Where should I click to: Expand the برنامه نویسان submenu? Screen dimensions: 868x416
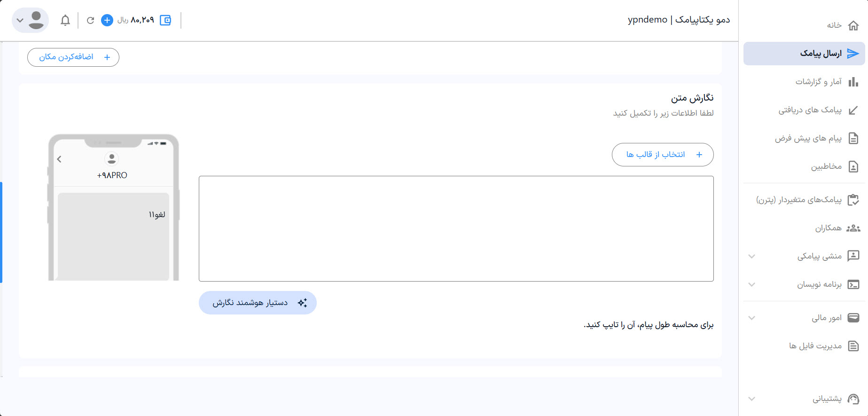pyautogui.click(x=752, y=284)
